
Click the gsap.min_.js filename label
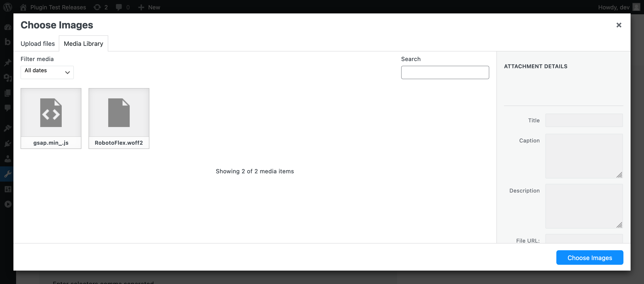(x=51, y=143)
